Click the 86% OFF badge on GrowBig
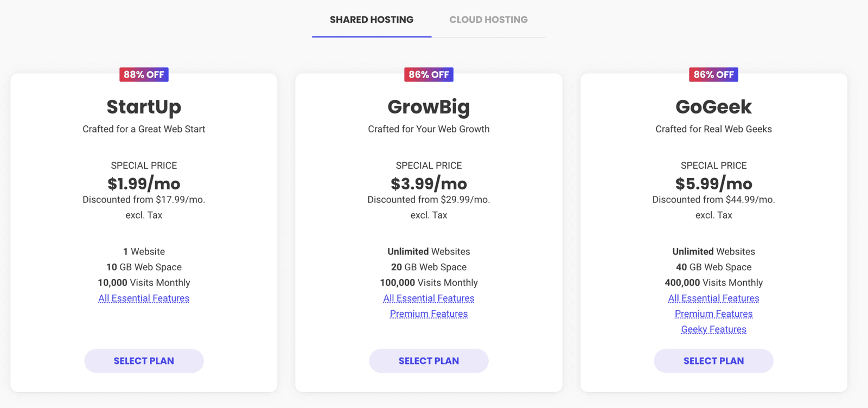The height and width of the screenshot is (408, 868). pos(429,74)
